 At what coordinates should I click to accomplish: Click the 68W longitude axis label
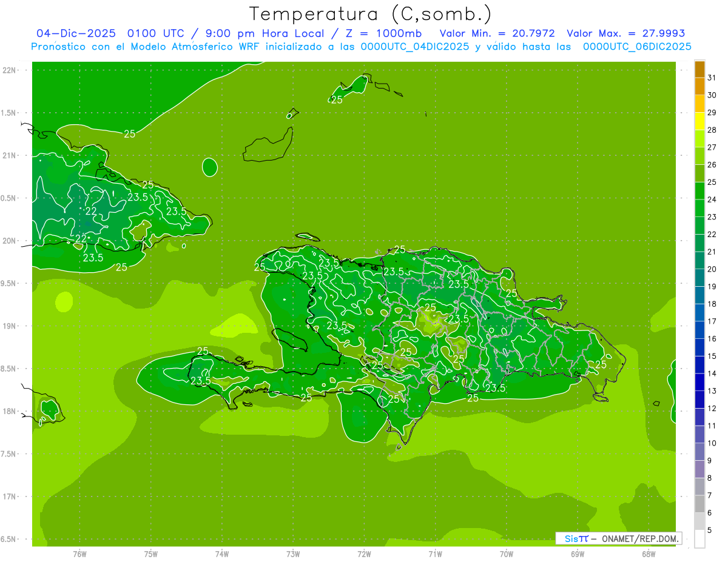pyautogui.click(x=649, y=554)
